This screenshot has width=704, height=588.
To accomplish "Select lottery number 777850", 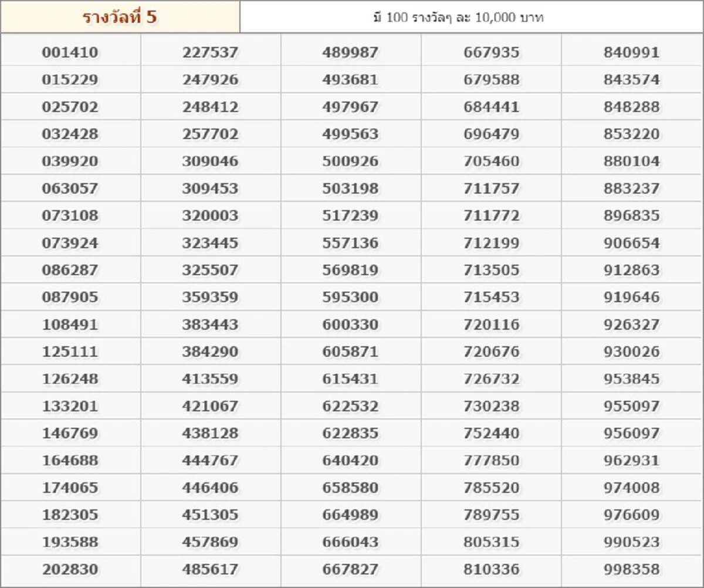I will pyautogui.click(x=492, y=460).
